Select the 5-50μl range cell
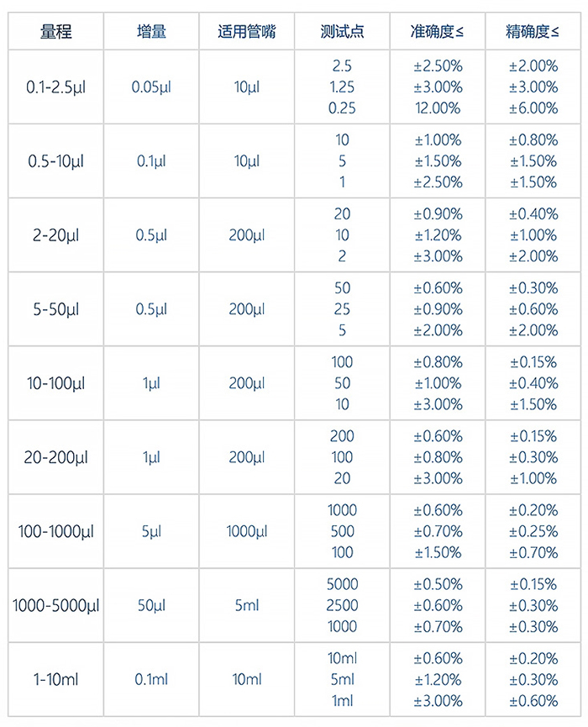Screen dimensions: 588x727 (55, 309)
